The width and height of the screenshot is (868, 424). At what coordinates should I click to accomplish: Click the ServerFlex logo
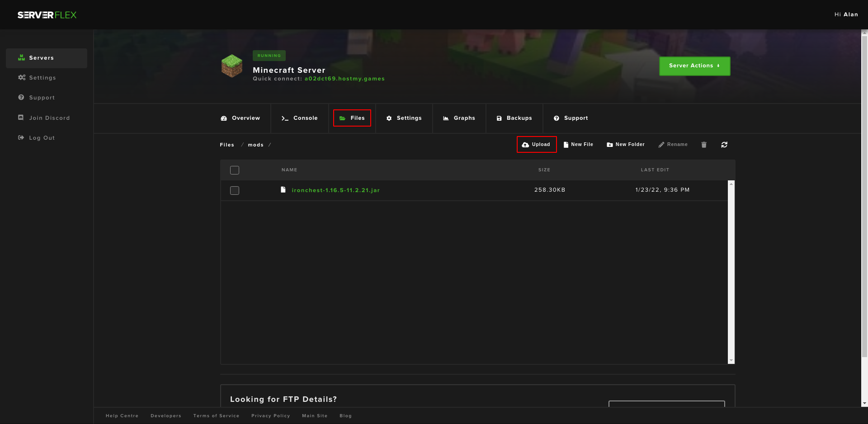[47, 15]
